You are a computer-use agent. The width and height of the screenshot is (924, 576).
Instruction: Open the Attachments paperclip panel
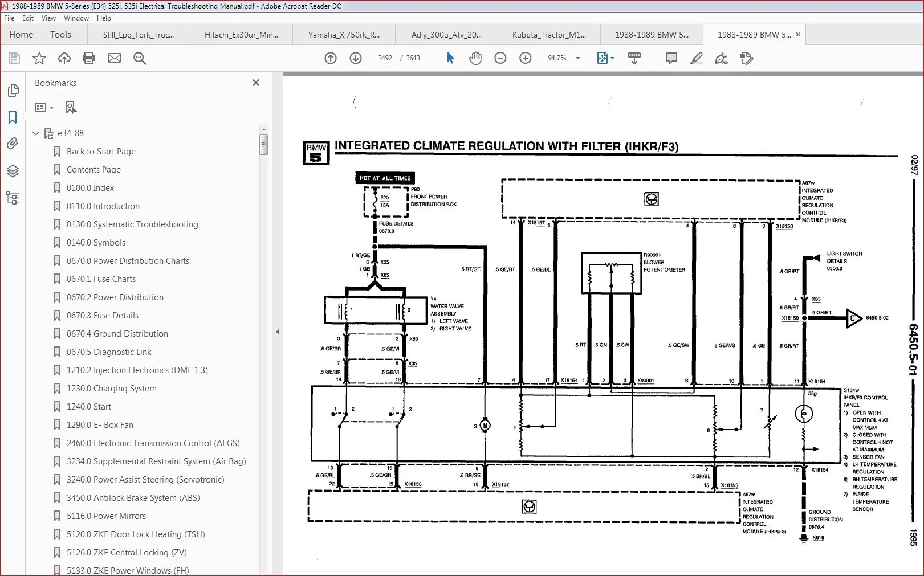pyautogui.click(x=13, y=144)
